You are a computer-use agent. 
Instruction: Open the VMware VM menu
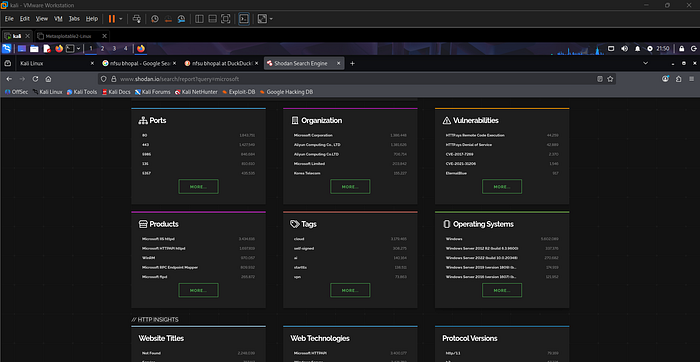pyautogui.click(x=58, y=19)
